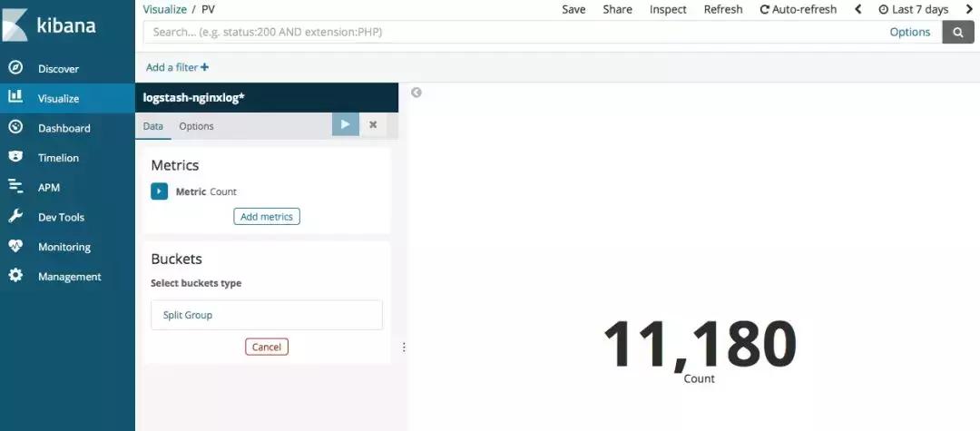The image size is (980, 431).
Task: Go to next time range arrow
Action: coord(970,9)
